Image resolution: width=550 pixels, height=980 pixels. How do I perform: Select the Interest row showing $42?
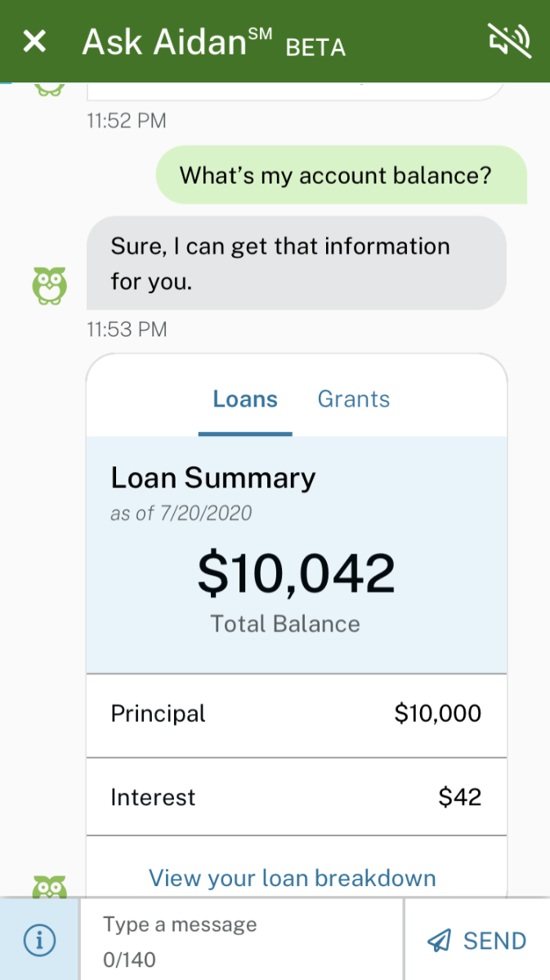tap(296, 796)
